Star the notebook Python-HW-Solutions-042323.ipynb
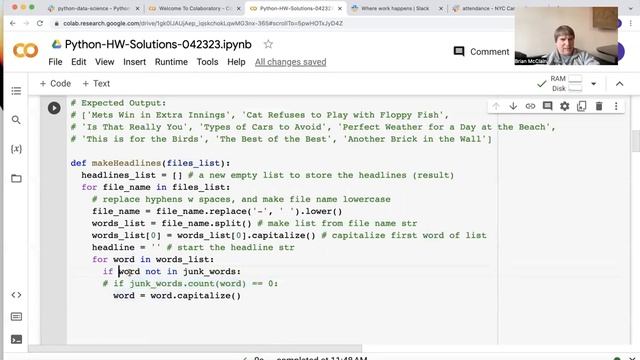640x360 pixels. pyautogui.click(x=268, y=44)
